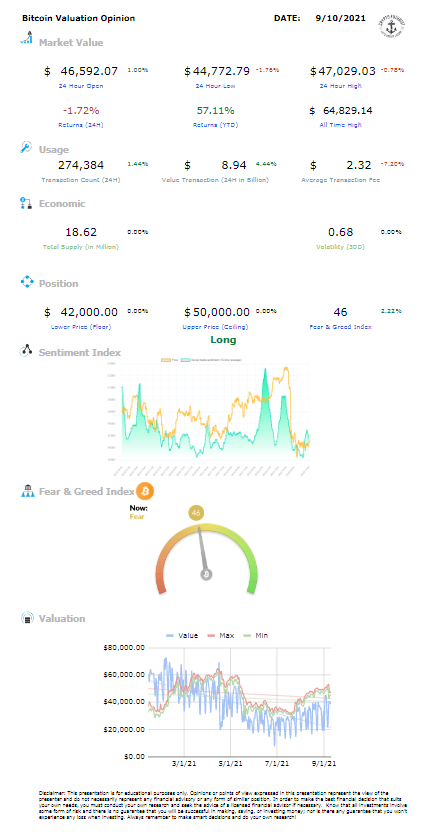Click the Valuation section icon
Screen dimensions: 438x837
pyautogui.click(x=27, y=618)
